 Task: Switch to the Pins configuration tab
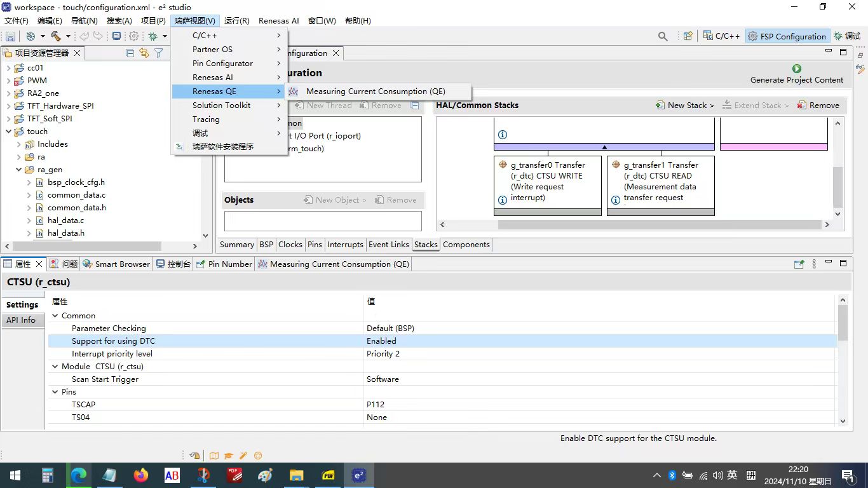point(315,245)
